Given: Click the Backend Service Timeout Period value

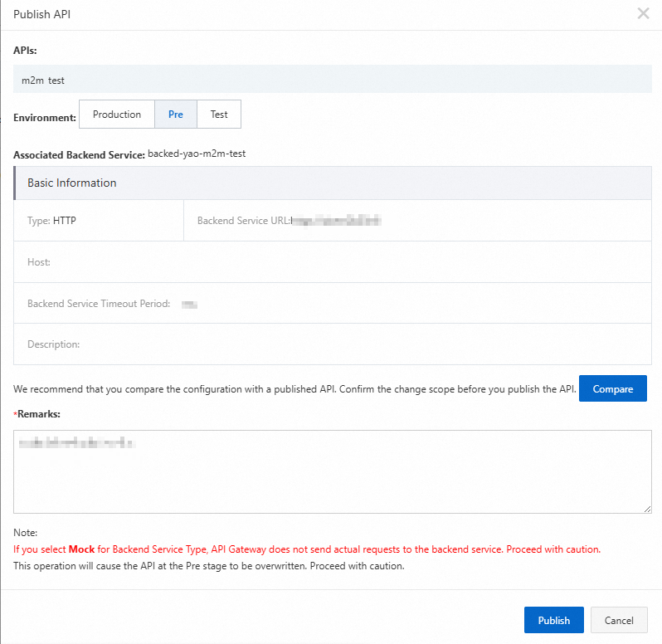Looking at the screenshot, I should tap(189, 305).
